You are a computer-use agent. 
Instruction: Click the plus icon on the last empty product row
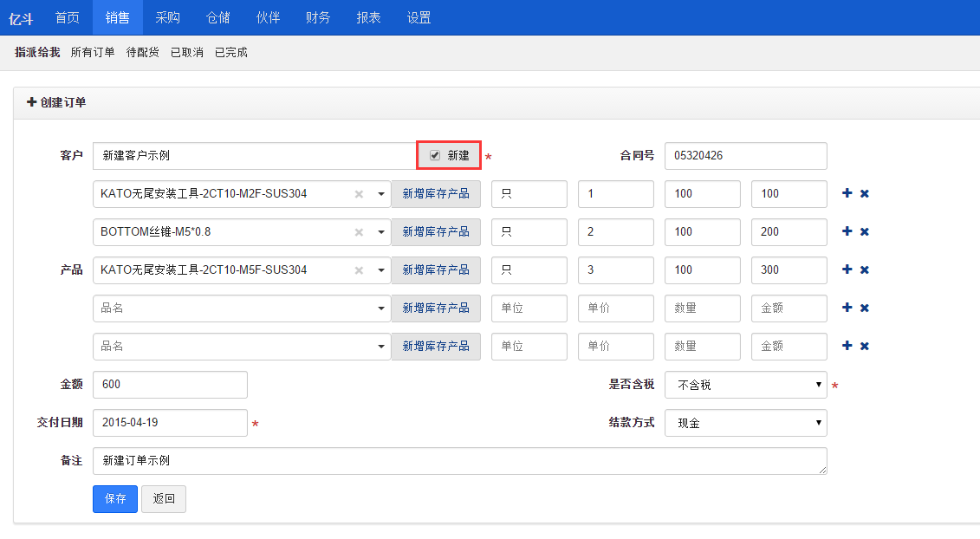click(x=847, y=346)
